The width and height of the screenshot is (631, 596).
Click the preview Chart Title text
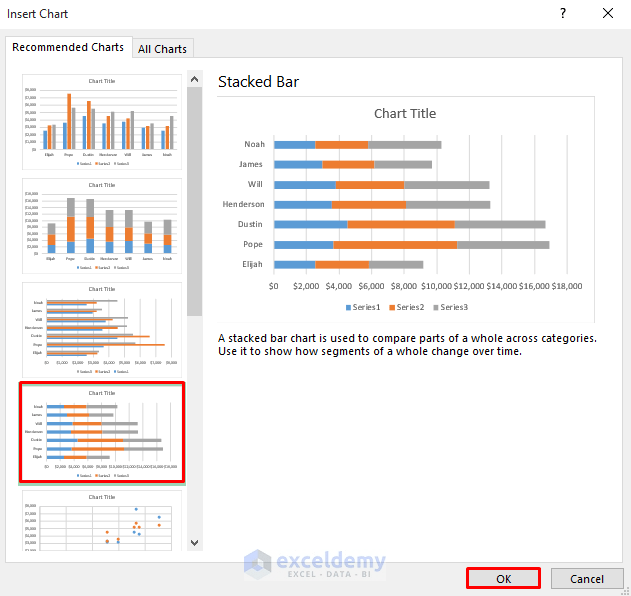point(405,113)
